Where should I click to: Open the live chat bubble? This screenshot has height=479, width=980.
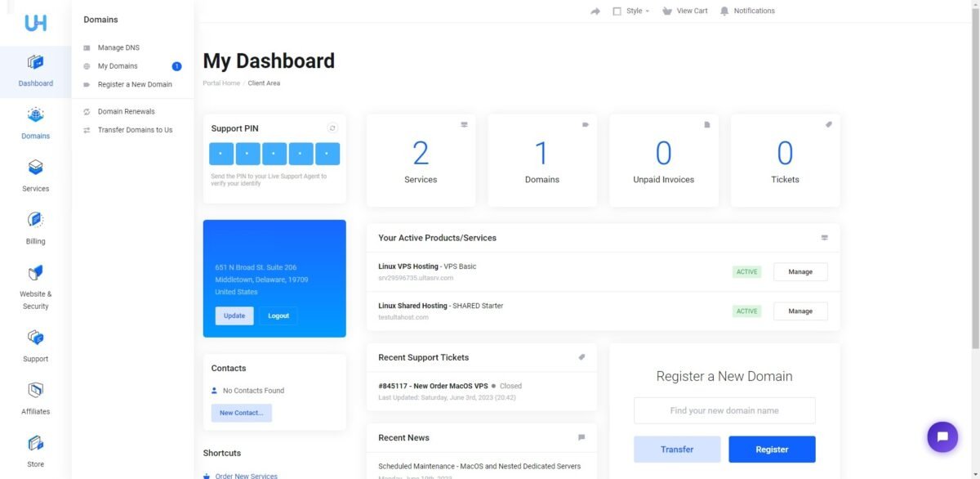click(x=942, y=436)
